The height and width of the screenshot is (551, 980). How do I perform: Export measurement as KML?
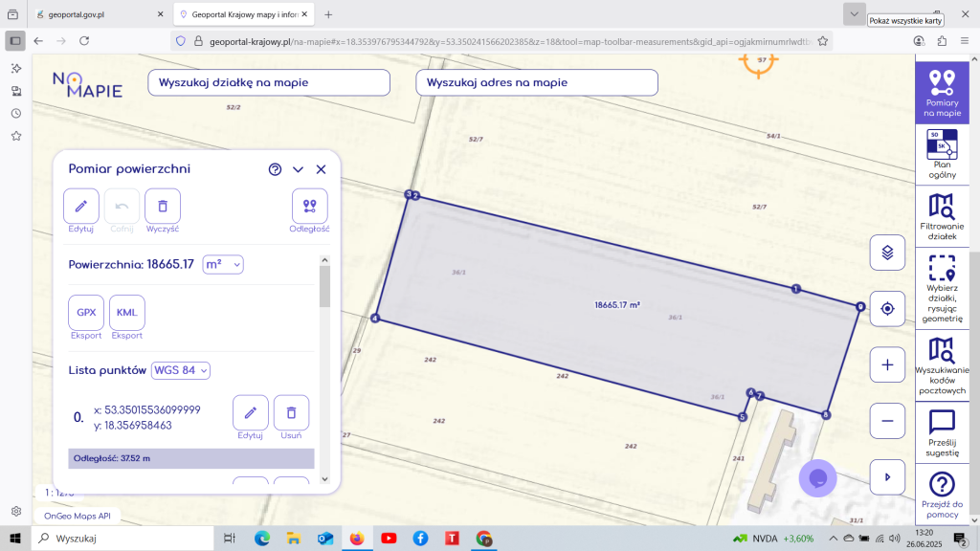point(126,313)
